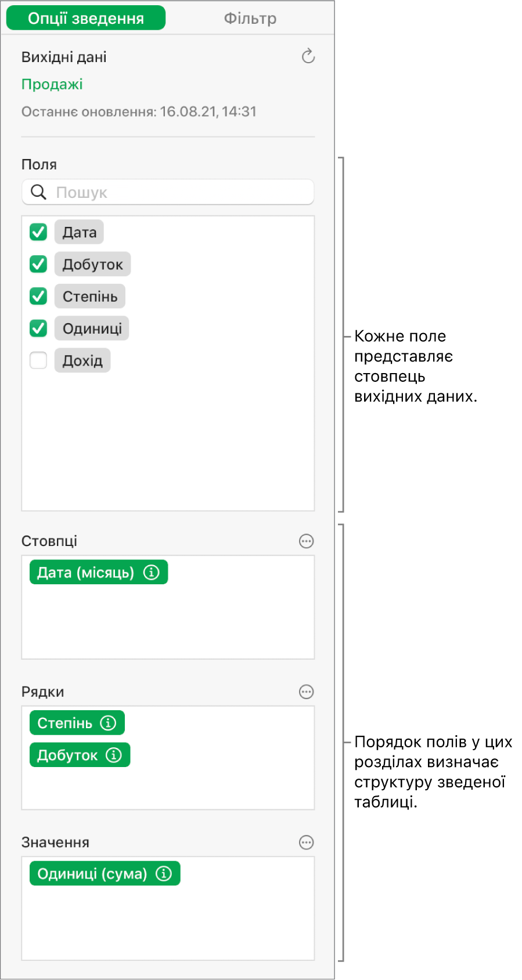The image size is (522, 980).
Task: Click info icon on Дата (місяць) field
Action: tap(151, 573)
